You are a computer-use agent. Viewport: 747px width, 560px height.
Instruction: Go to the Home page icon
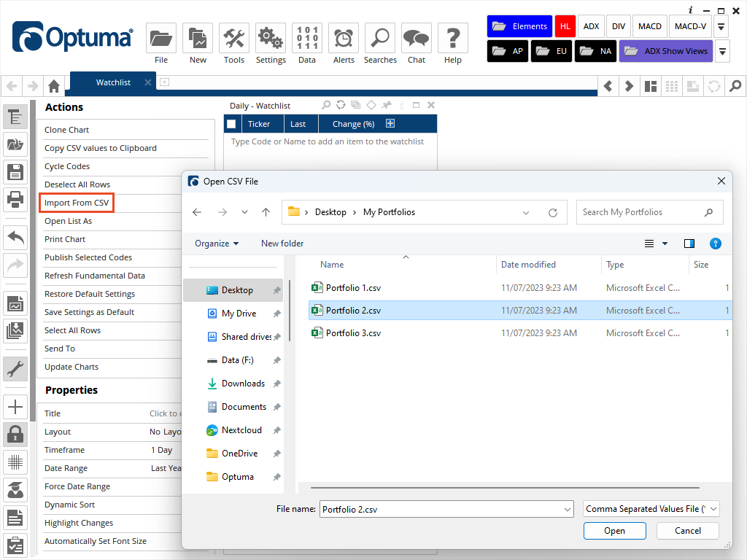[54, 86]
